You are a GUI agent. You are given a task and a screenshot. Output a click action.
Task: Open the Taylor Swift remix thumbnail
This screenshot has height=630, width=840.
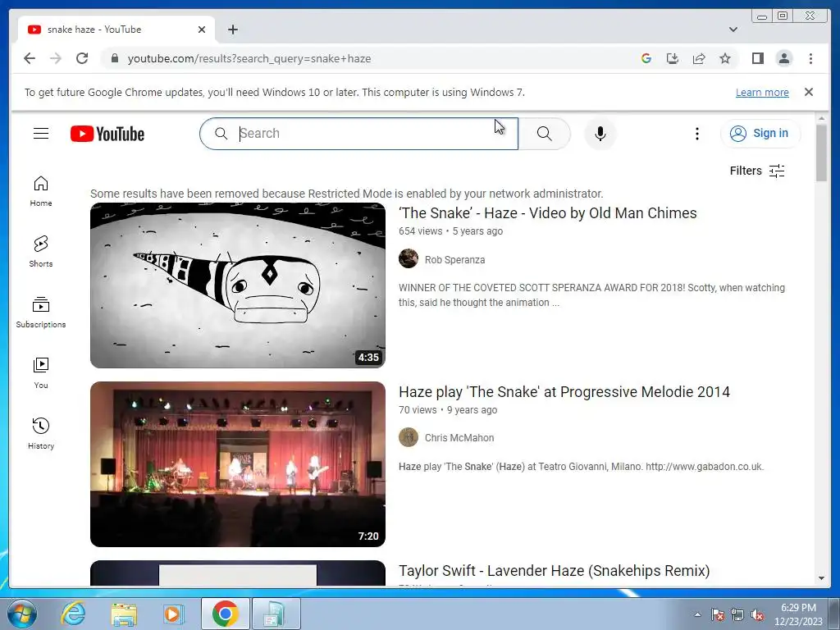(237, 573)
